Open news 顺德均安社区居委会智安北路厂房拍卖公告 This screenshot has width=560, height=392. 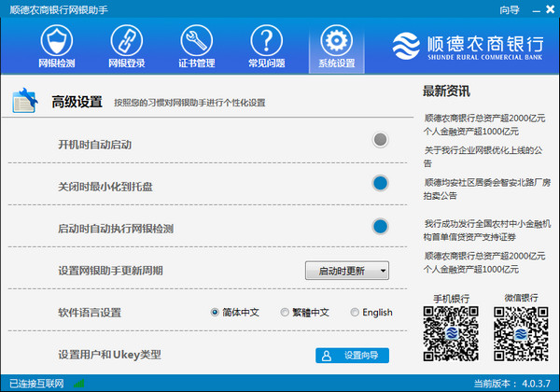(487, 189)
